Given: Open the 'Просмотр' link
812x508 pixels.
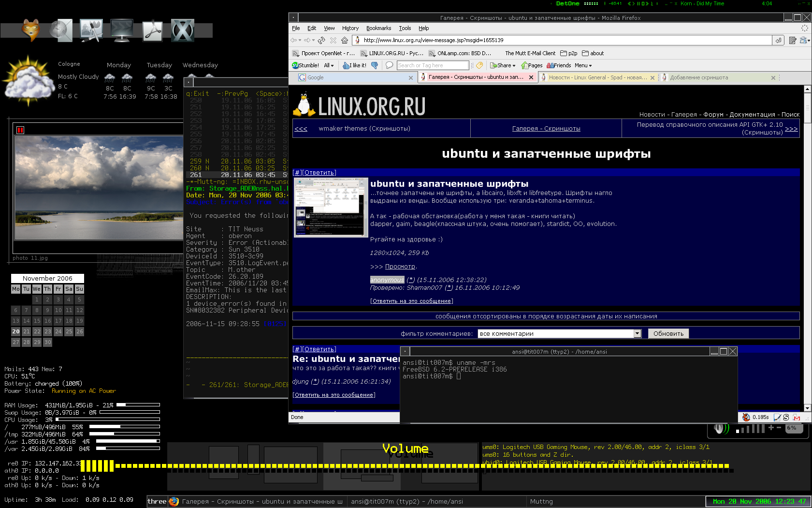Looking at the screenshot, I should click(400, 266).
